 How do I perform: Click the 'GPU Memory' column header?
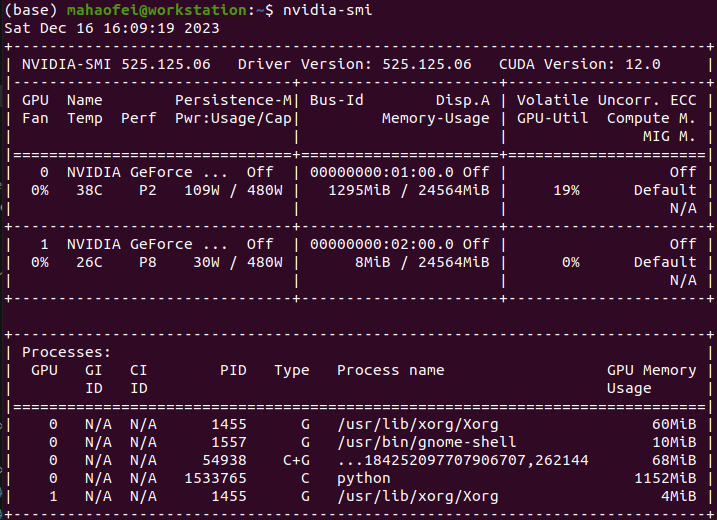[x=652, y=370]
